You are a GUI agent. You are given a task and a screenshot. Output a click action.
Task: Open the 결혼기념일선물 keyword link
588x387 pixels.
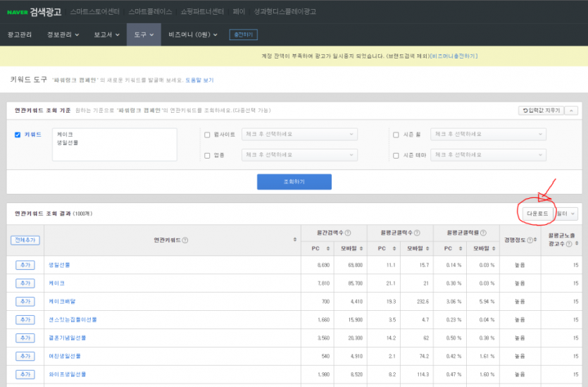tap(67, 338)
